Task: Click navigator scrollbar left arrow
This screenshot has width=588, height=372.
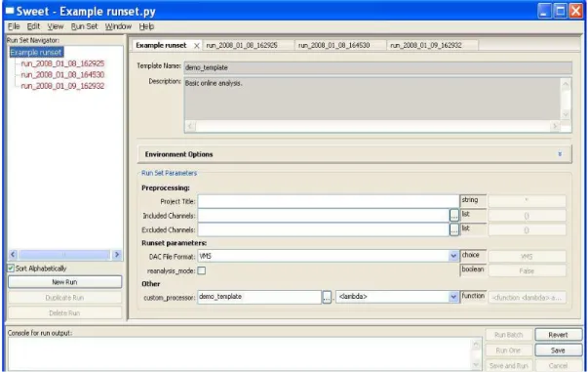Action: click(13, 255)
